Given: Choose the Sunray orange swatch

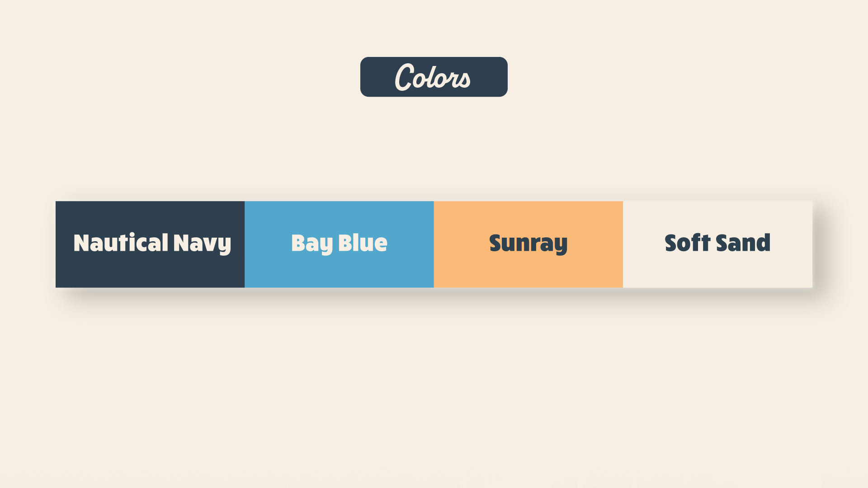Looking at the screenshot, I should click(528, 244).
